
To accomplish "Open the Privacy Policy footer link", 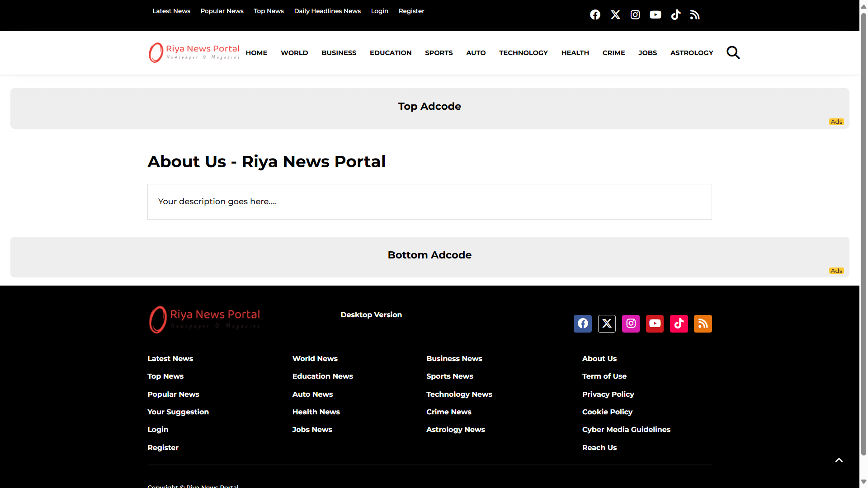I will pyautogui.click(x=608, y=394).
